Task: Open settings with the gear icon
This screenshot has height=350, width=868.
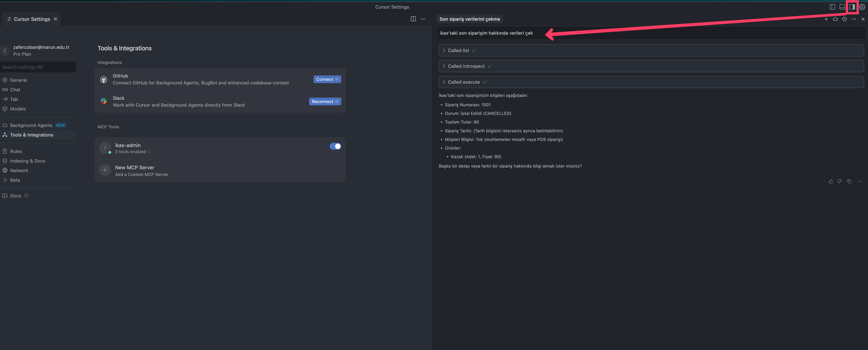Action: [862, 7]
